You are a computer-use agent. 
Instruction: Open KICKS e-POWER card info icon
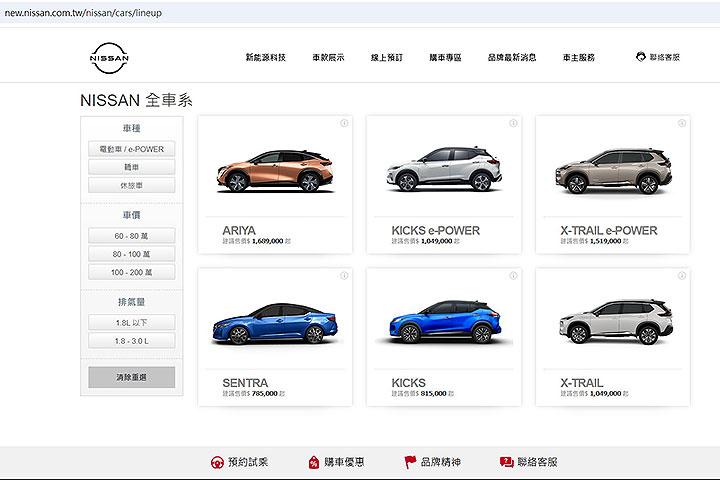click(513, 123)
